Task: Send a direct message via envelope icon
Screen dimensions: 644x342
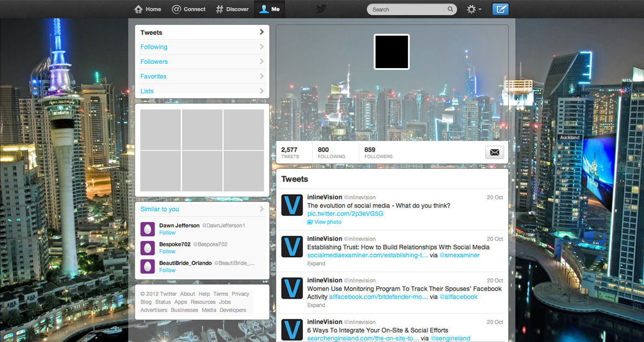Action: click(494, 152)
